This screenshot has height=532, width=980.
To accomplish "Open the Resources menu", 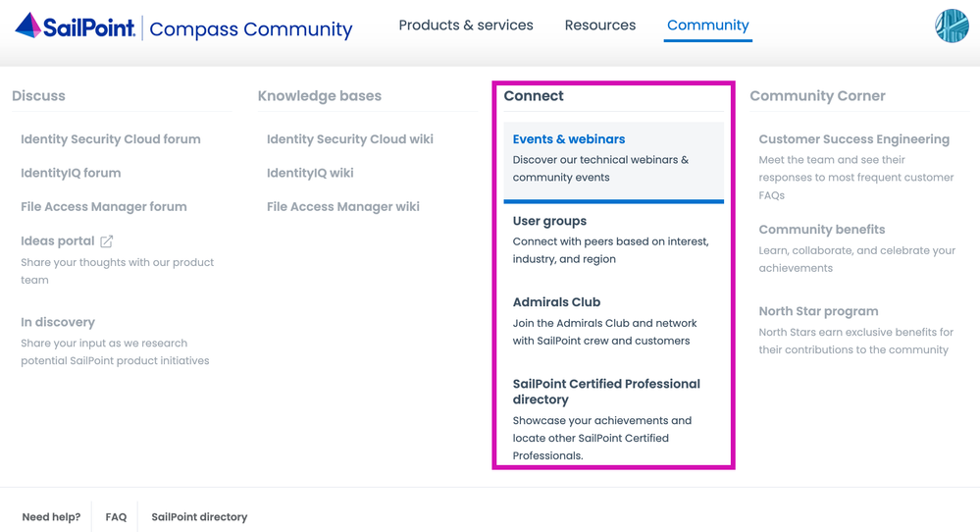I will 600,26.
